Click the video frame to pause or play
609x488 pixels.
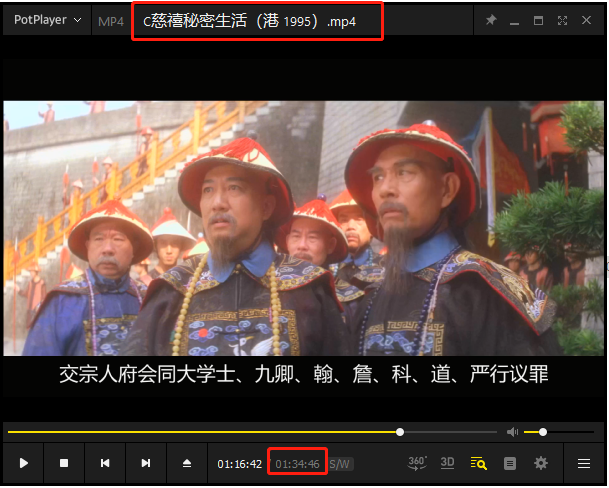(x=304, y=228)
